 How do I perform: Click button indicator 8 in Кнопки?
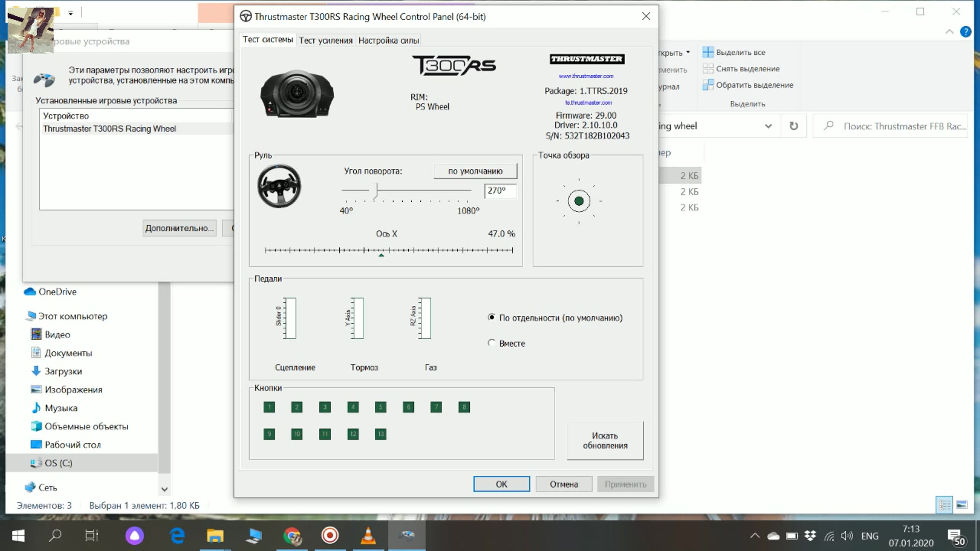(x=464, y=407)
